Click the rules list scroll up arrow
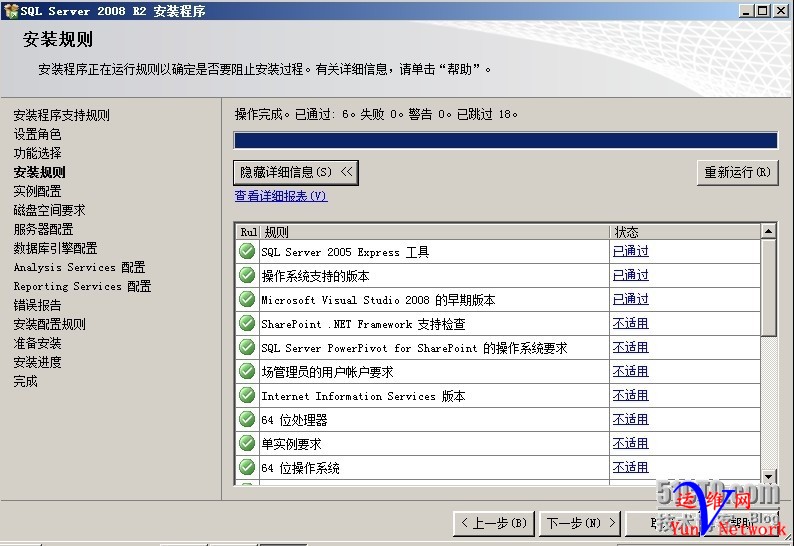This screenshot has height=546, width=794. pyautogui.click(x=769, y=231)
